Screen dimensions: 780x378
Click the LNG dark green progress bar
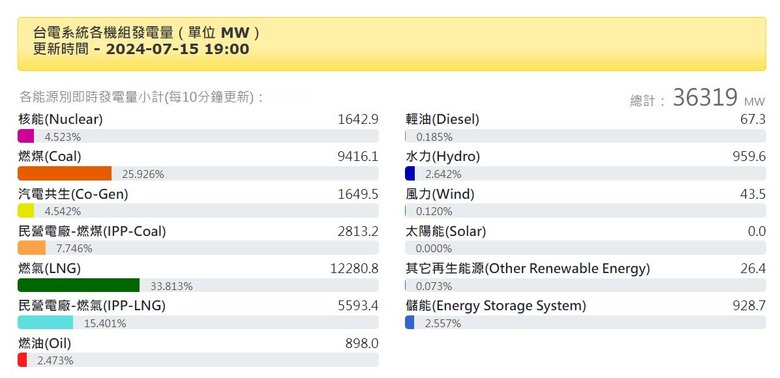coord(79,285)
